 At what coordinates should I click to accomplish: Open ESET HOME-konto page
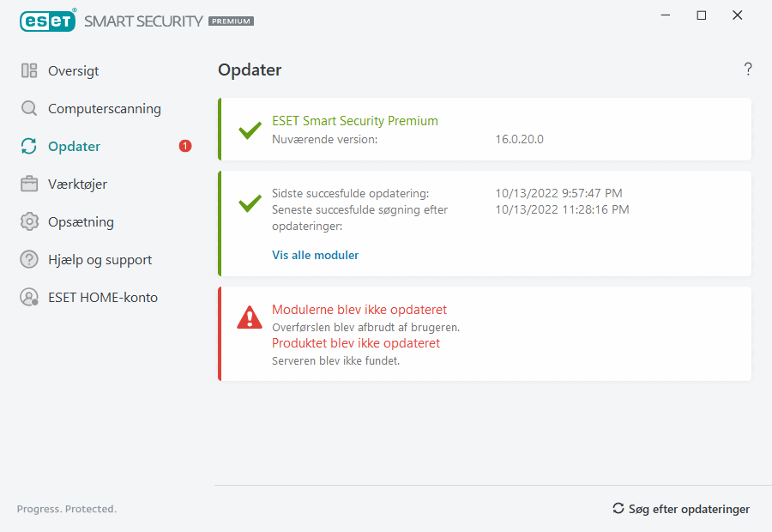[x=102, y=298]
